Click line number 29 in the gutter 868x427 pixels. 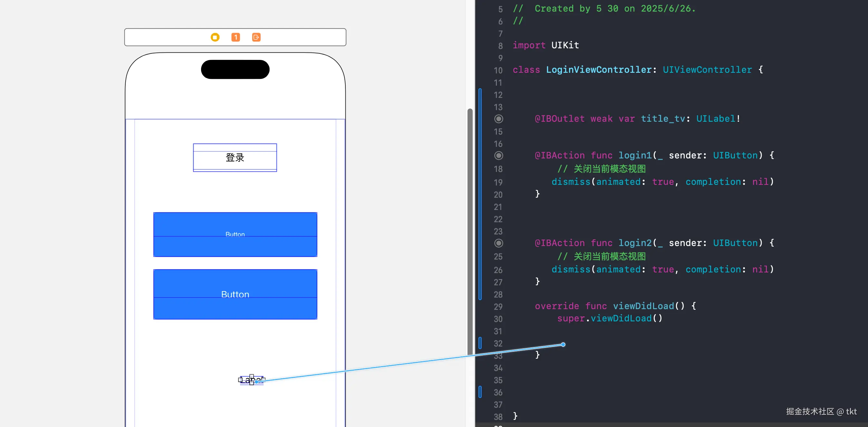tap(498, 307)
